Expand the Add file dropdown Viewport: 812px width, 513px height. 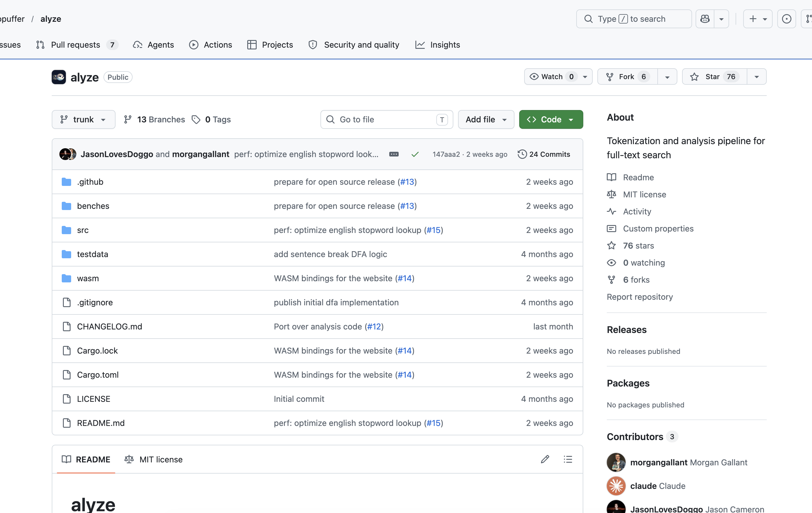coord(486,119)
